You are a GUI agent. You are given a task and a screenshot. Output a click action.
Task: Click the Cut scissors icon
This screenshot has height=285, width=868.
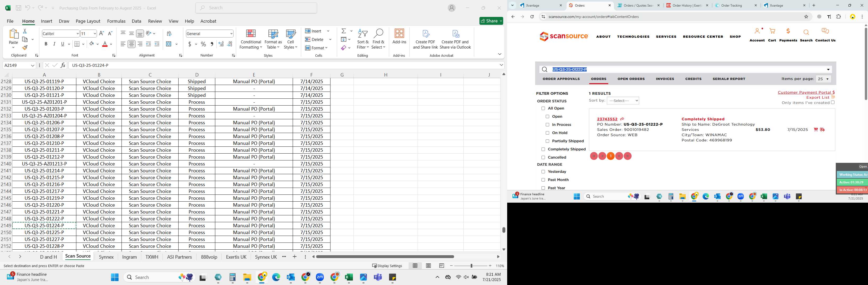pyautogui.click(x=25, y=31)
